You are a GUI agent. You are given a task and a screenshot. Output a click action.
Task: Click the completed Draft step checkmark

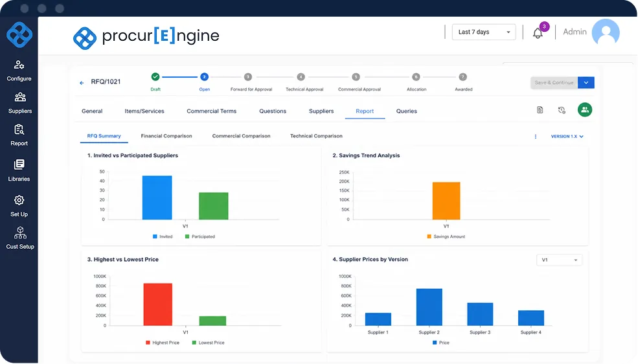click(x=155, y=76)
